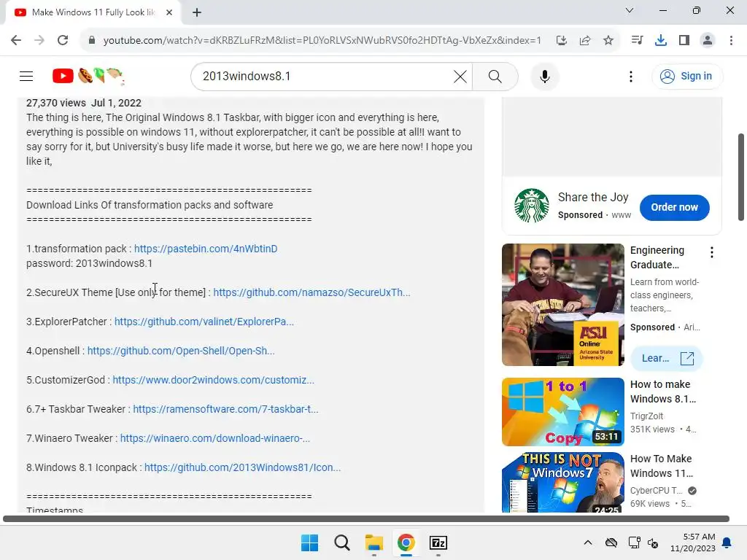Open the media control icon in the toolbar
This screenshot has width=747, height=560.
(x=637, y=40)
